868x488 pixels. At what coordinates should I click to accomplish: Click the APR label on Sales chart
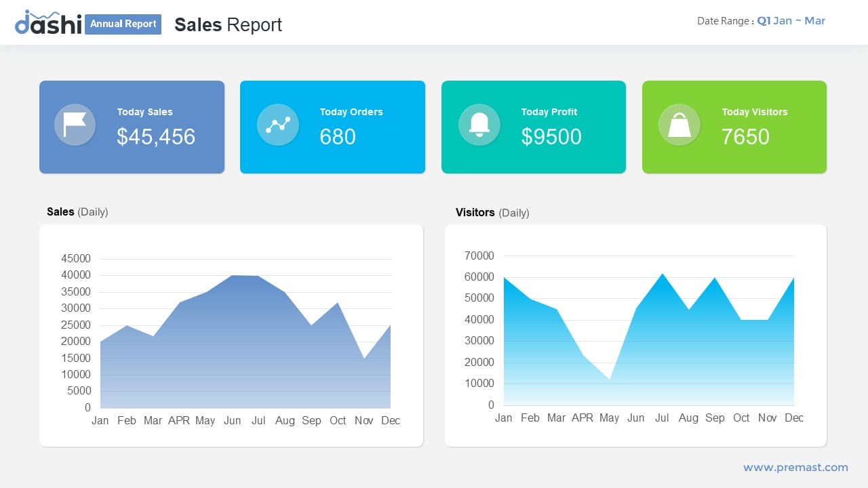[179, 420]
